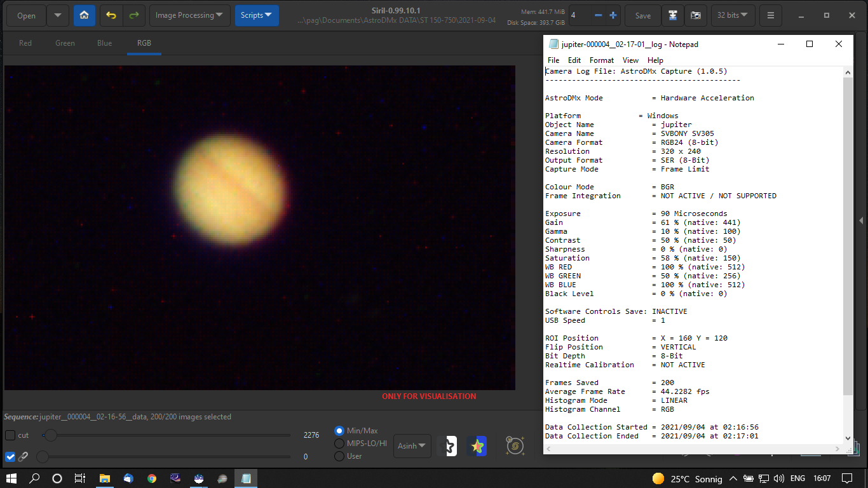Open Thunderbird from the taskbar
Viewport: 868px width, 488px height.
pos(129,478)
